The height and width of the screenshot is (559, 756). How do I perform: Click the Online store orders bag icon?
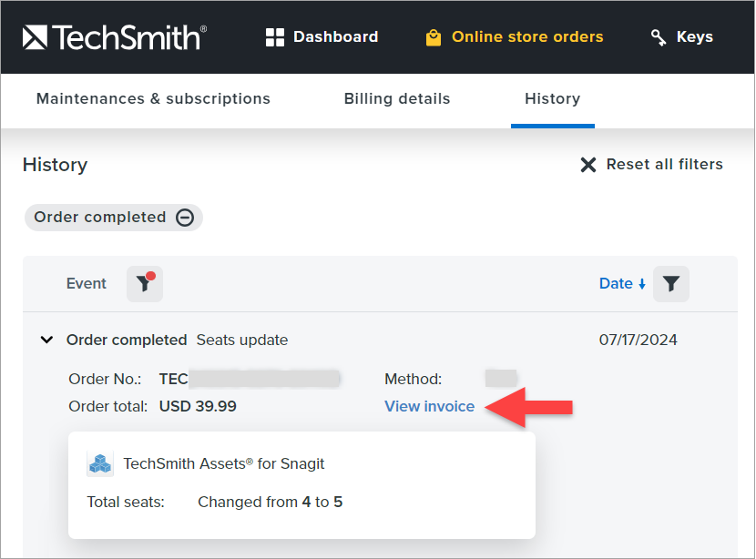point(434,37)
